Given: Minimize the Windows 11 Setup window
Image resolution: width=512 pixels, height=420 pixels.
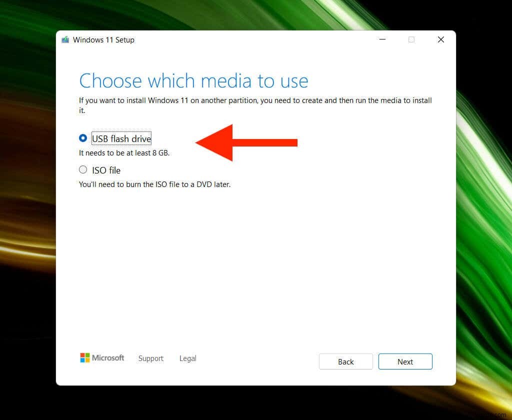Looking at the screenshot, I should point(382,39).
